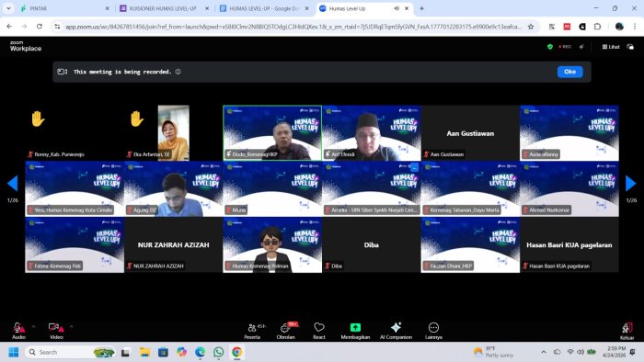The height and width of the screenshot is (362, 644).
Task: Click the REC recording indicator
Action: tap(565, 47)
